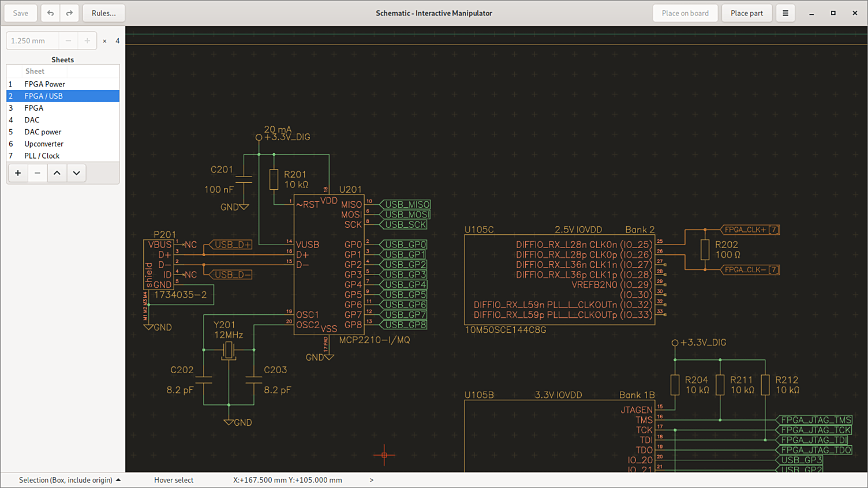Remove sheet using minus icon
Image resolution: width=868 pixels, height=488 pixels.
coord(38,173)
